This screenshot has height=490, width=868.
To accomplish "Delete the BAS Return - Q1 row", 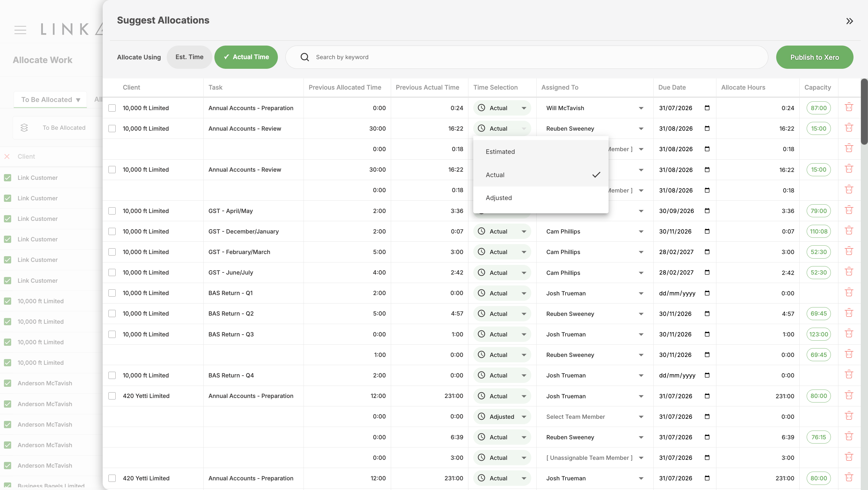I will pos(849,292).
